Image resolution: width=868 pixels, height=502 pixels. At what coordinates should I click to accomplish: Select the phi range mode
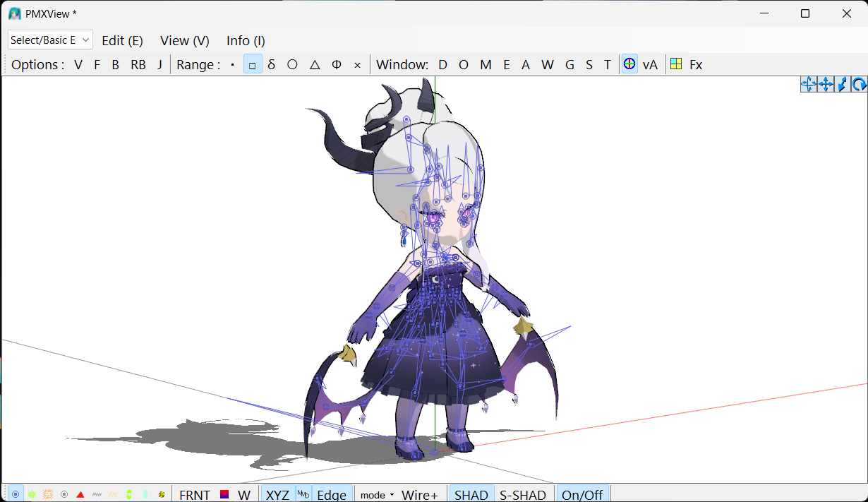337,65
